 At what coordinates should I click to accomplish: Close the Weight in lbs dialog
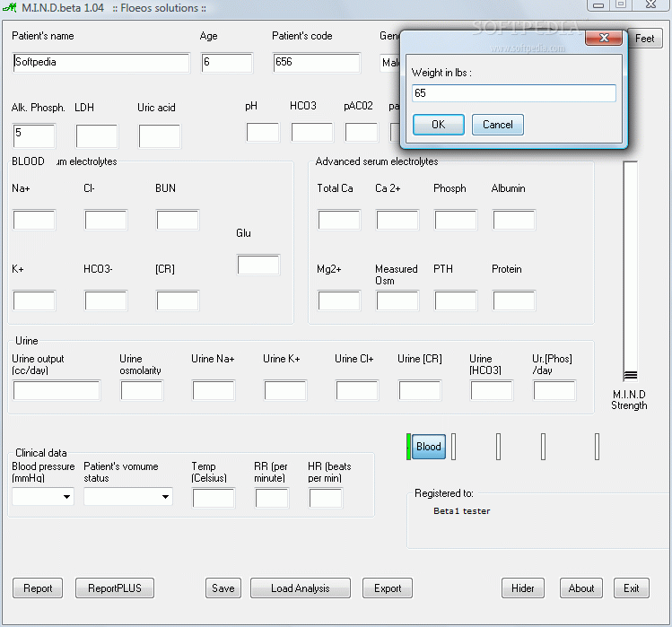coord(604,38)
